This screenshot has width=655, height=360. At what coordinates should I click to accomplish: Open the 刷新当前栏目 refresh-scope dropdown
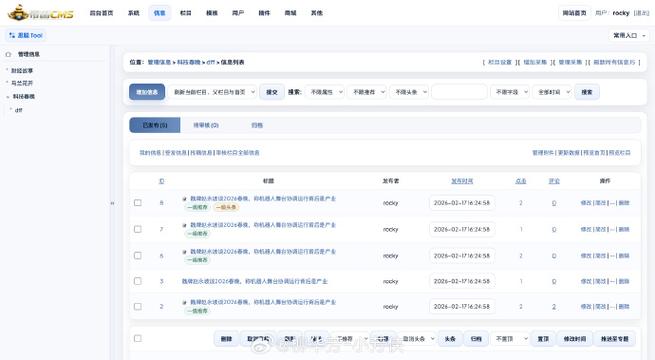point(213,92)
